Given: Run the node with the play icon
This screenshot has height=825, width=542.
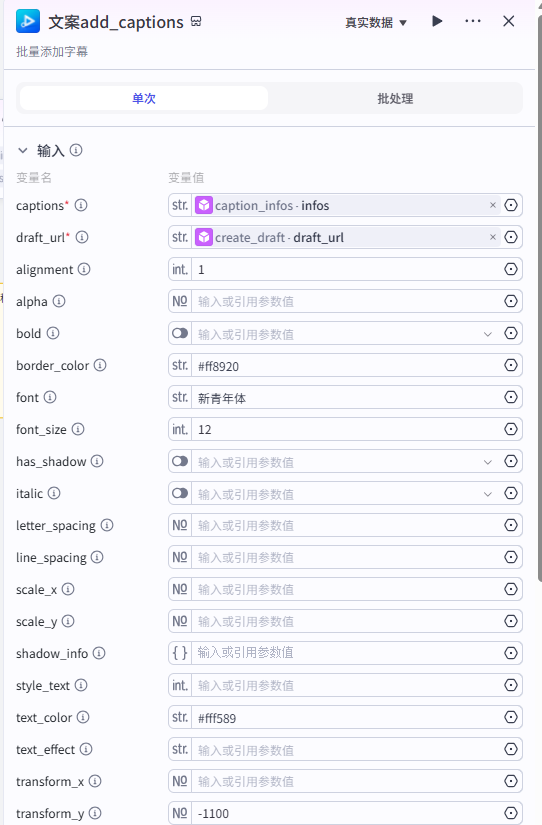Looking at the screenshot, I should [437, 21].
